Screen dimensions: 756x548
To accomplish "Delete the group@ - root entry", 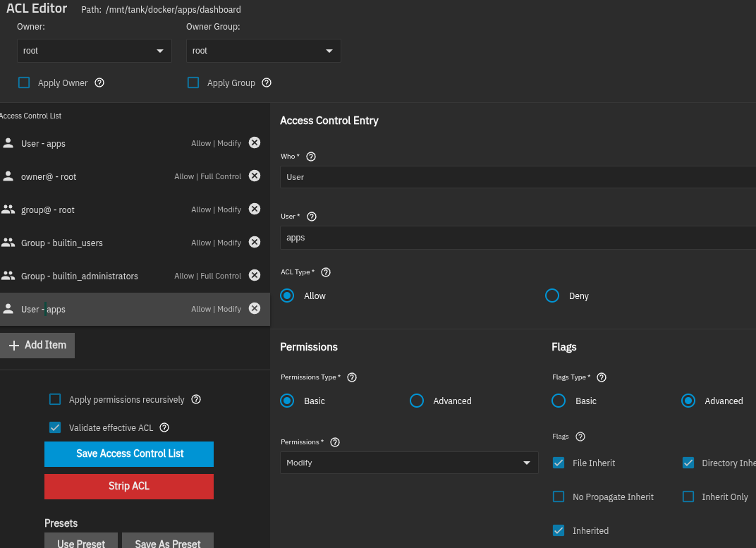I will (255, 209).
